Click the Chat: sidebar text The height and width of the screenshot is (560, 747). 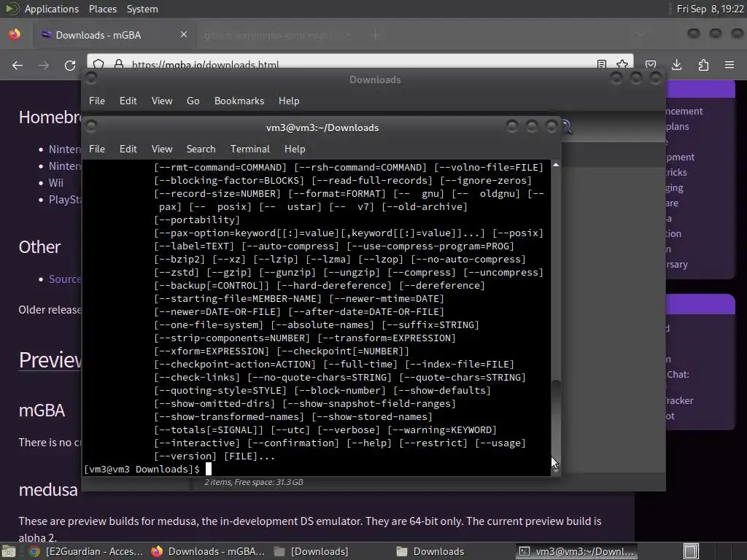tap(678, 374)
